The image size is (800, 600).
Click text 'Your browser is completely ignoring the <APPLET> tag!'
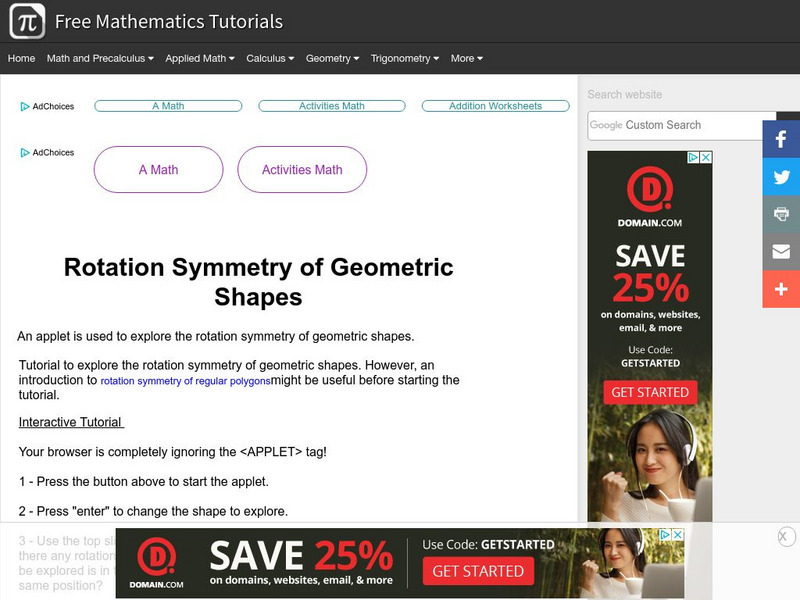(x=172, y=452)
